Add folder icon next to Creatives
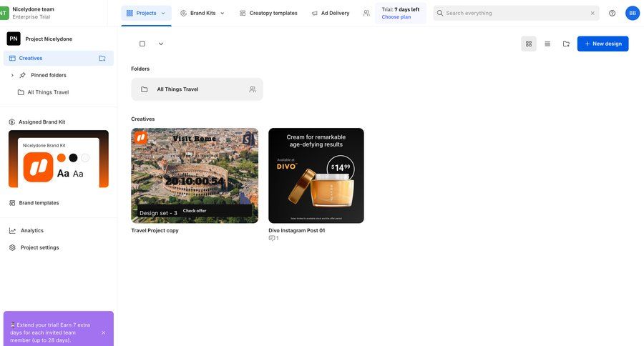 point(102,58)
